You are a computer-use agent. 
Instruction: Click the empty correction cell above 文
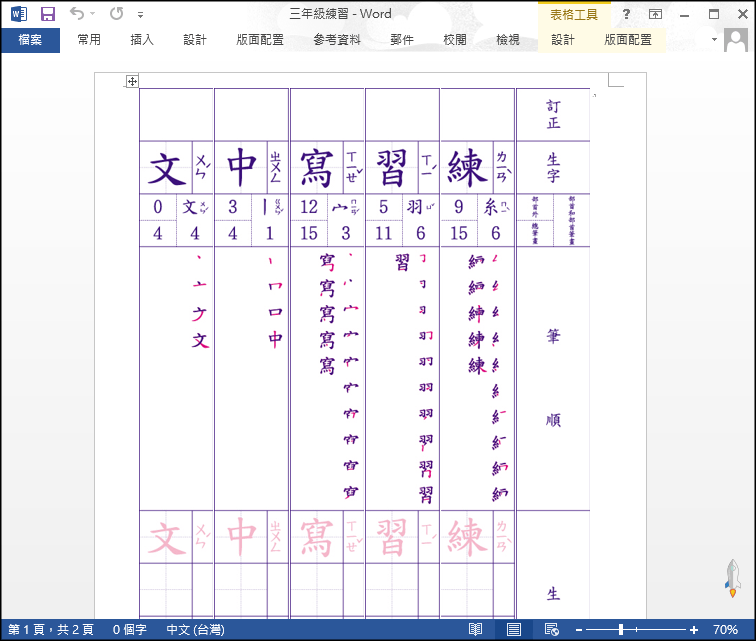[176, 115]
